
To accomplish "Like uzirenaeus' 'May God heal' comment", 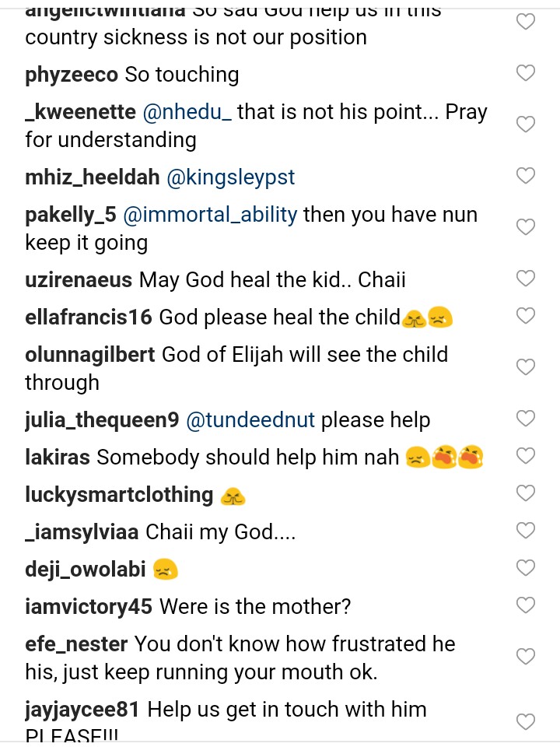I will (526, 279).
